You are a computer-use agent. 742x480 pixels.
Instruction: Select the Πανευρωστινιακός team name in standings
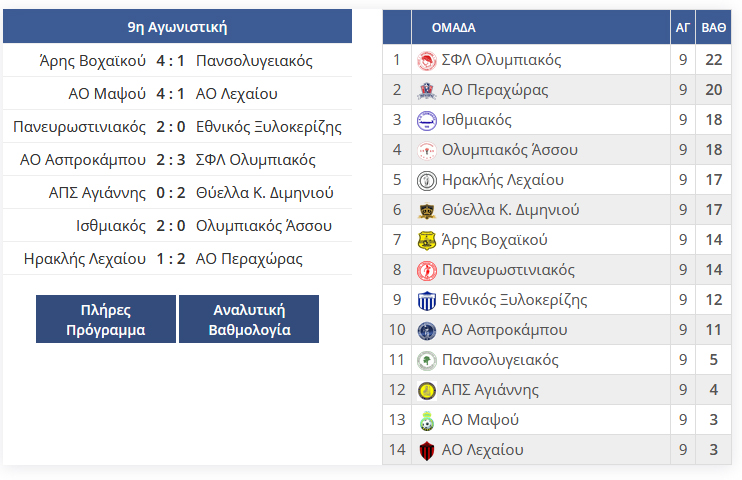coord(508,270)
